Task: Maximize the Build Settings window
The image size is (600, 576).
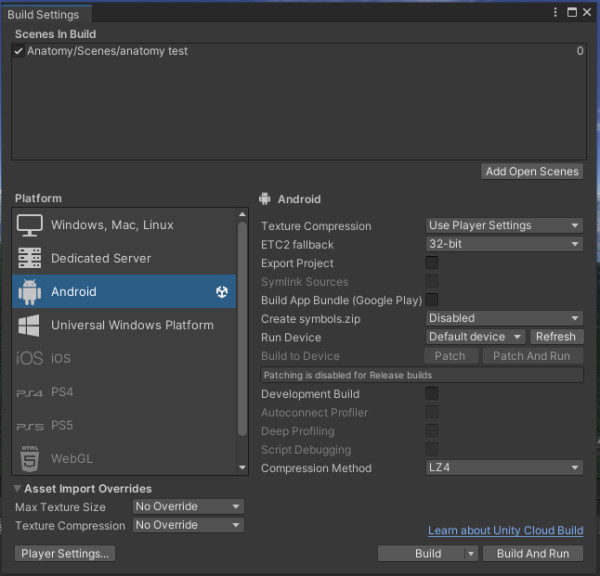Action: pyautogui.click(x=572, y=12)
